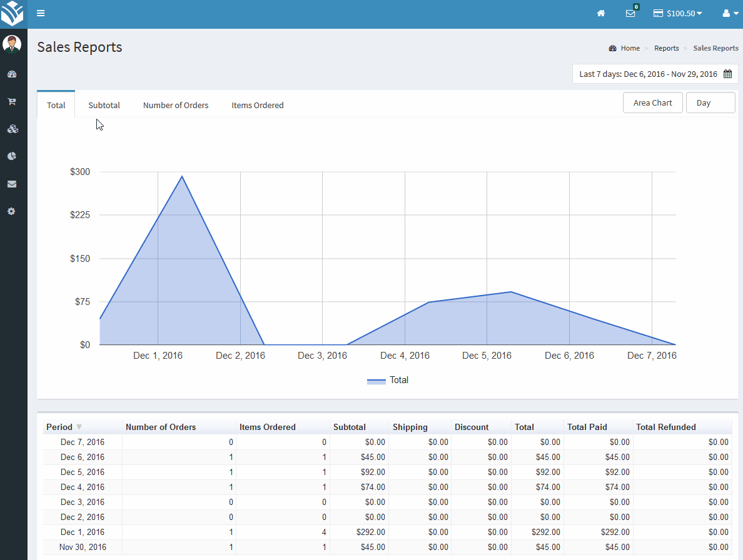Image resolution: width=743 pixels, height=560 pixels.
Task: Open dashboard via sidebar gauge icon
Action: point(12,74)
